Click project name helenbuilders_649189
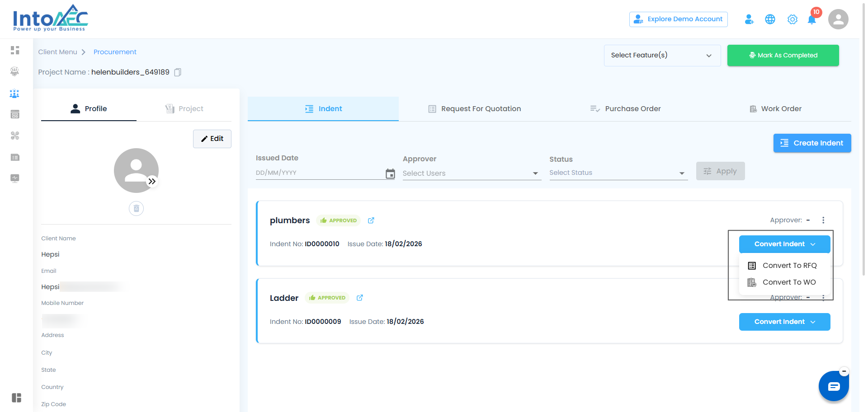868x412 pixels. click(x=130, y=72)
